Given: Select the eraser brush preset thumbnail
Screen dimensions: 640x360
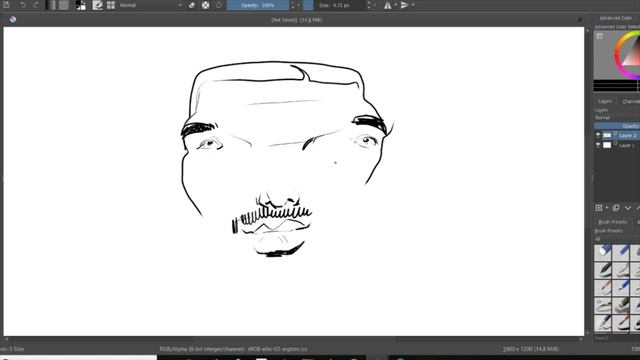Looking at the screenshot, I should click(603, 253).
